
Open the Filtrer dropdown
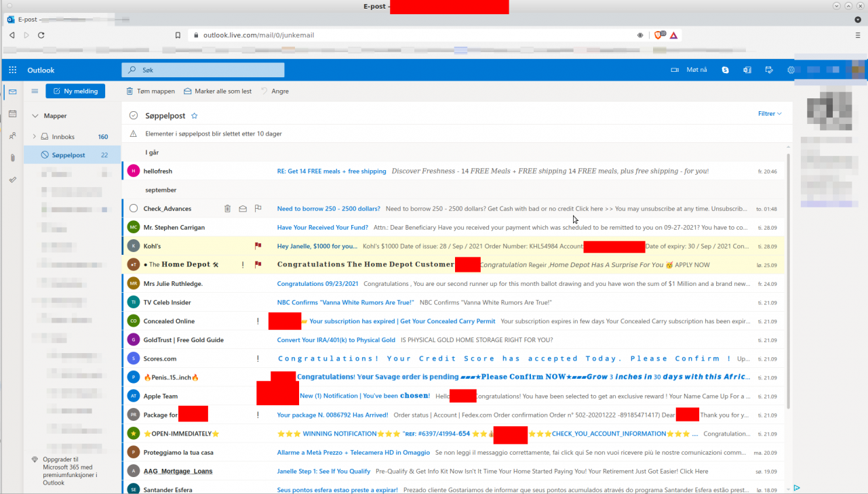click(x=767, y=114)
